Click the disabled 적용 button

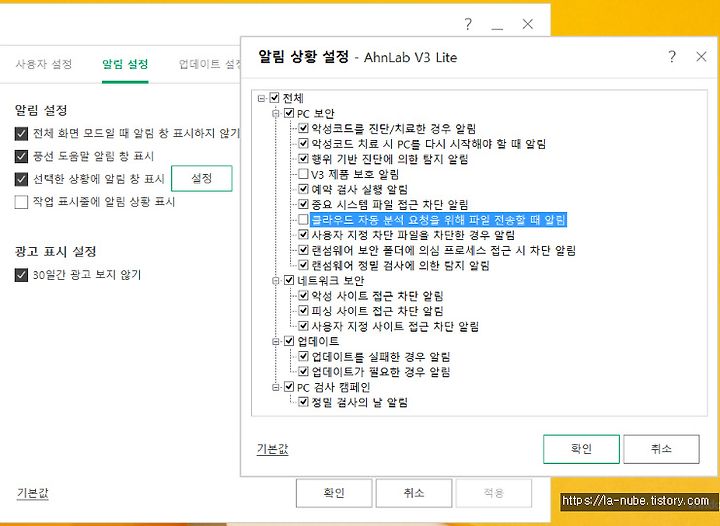click(x=494, y=493)
